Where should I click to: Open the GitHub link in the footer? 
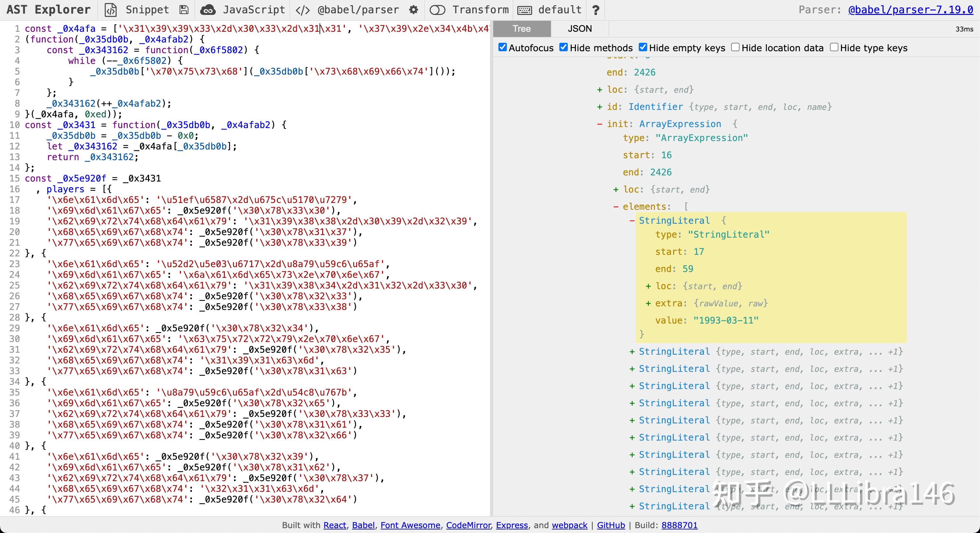611,525
